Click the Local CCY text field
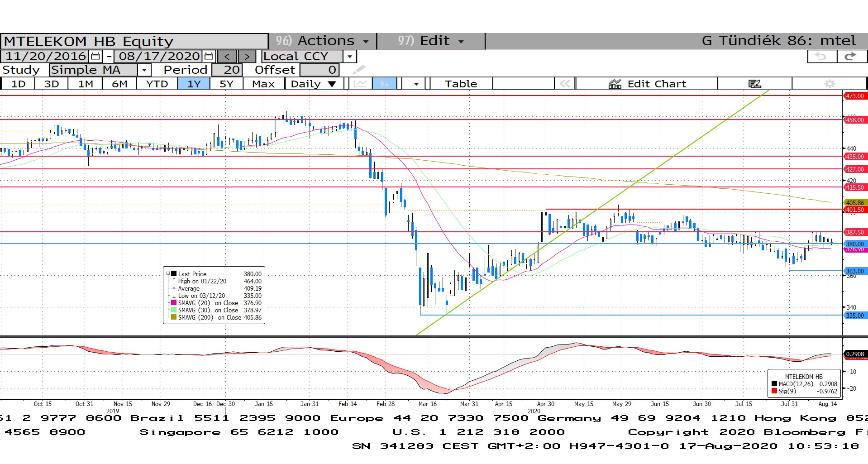Image resolution: width=868 pixels, height=464 pixels. click(302, 57)
